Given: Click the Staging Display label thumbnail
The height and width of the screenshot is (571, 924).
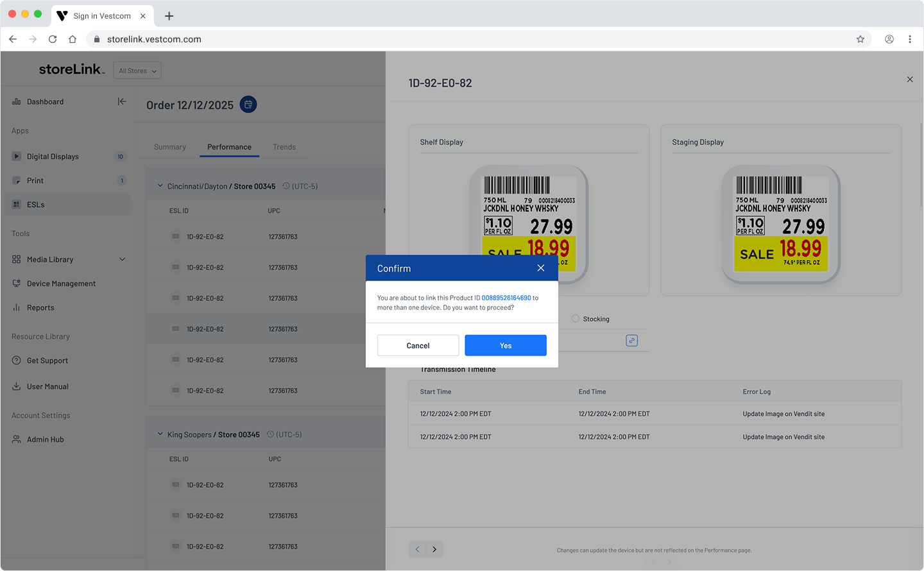Looking at the screenshot, I should (781, 225).
